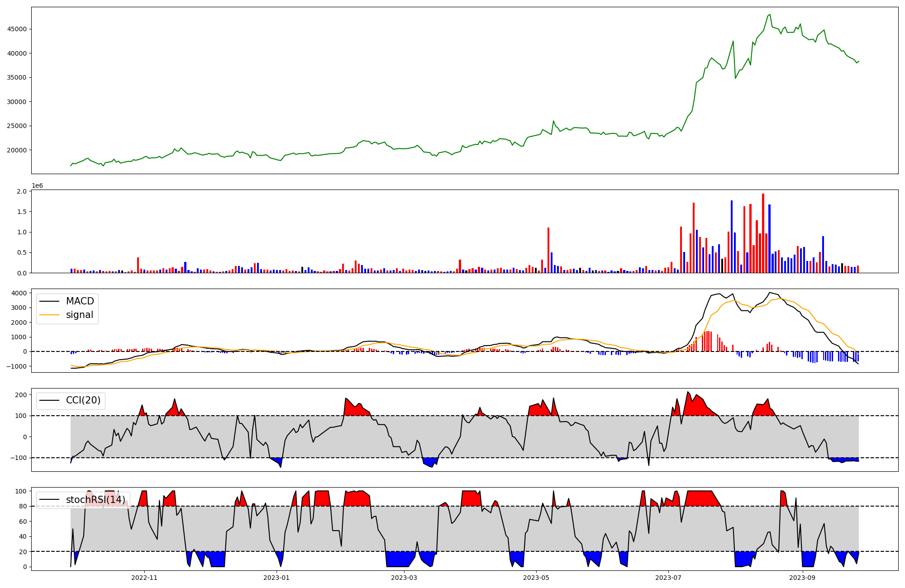This screenshot has width=905, height=588.
Task: Click the black MACD legend line sample
Action: click(50, 301)
